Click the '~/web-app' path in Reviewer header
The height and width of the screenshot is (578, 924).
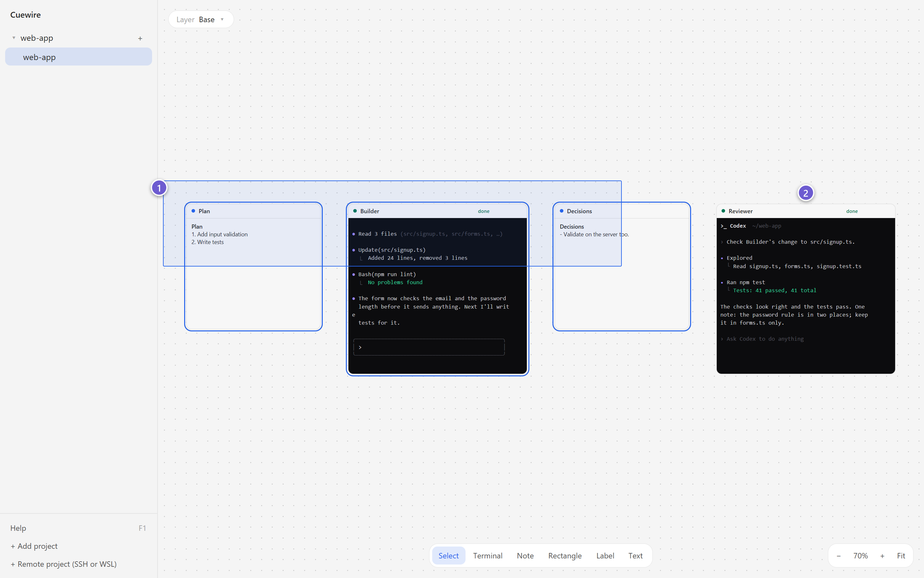[x=766, y=226]
